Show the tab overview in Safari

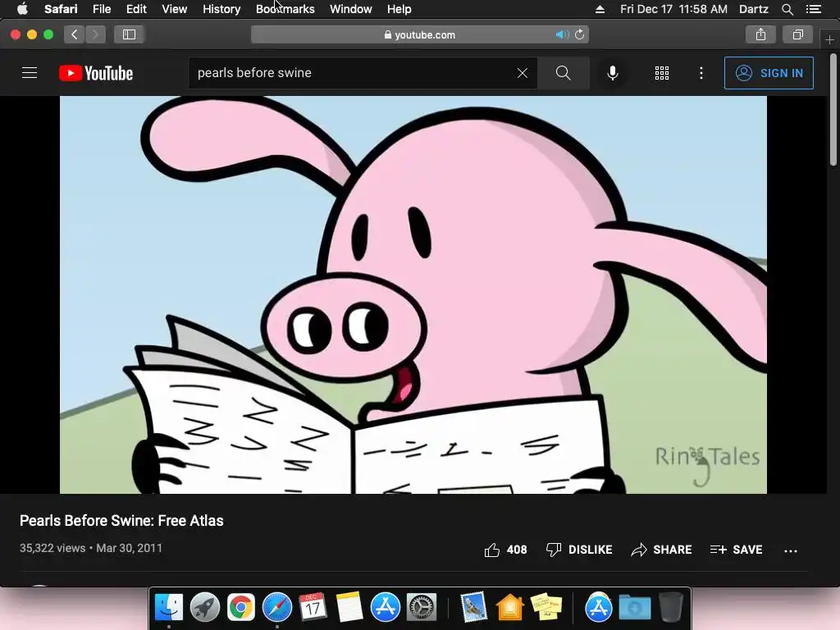tap(797, 34)
